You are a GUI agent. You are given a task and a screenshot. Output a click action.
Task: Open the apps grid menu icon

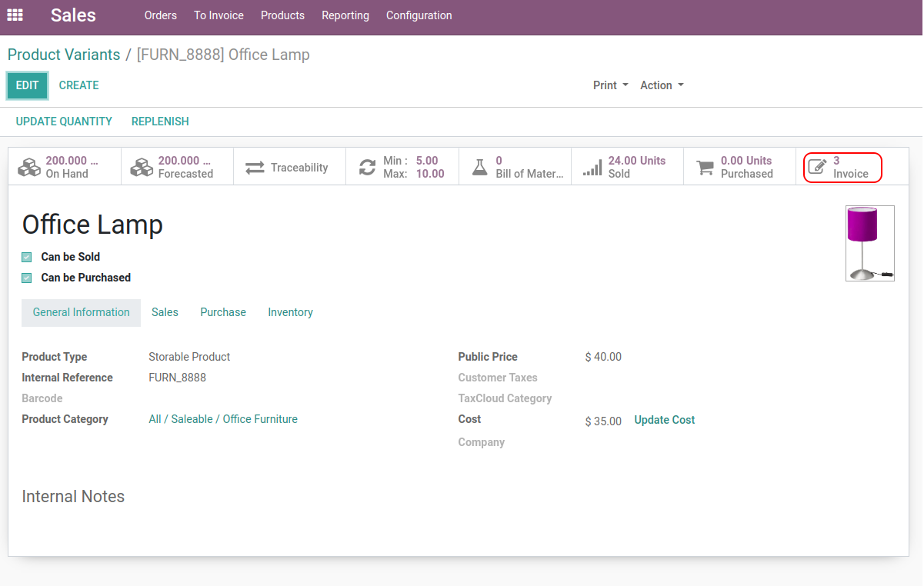click(x=15, y=15)
